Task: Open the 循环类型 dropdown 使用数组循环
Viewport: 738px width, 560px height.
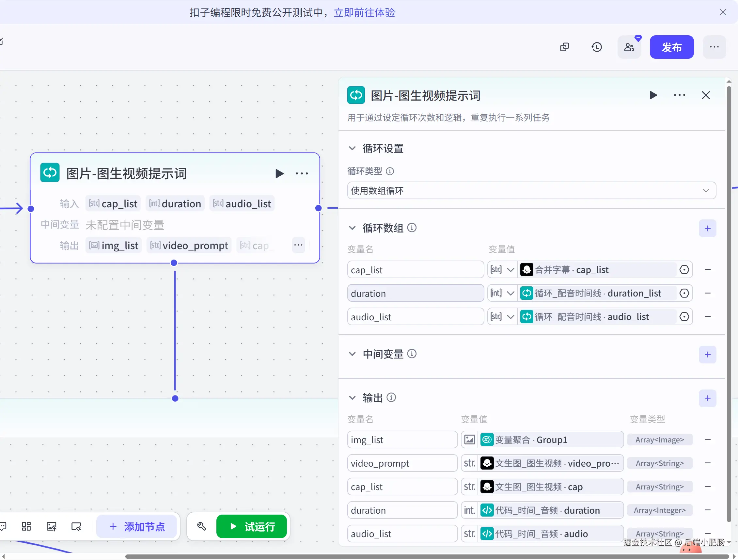Action: tap(531, 191)
